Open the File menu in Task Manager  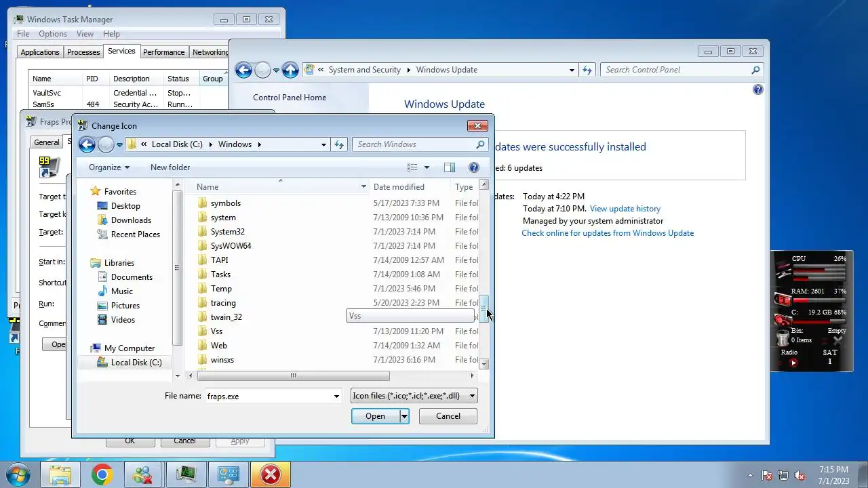23,34
